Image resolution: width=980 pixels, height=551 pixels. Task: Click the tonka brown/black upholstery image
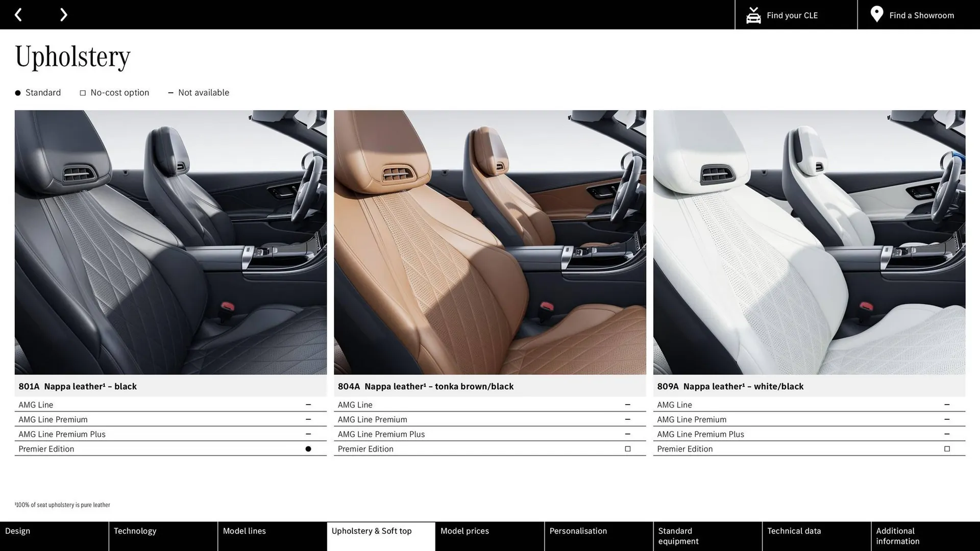tap(489, 241)
